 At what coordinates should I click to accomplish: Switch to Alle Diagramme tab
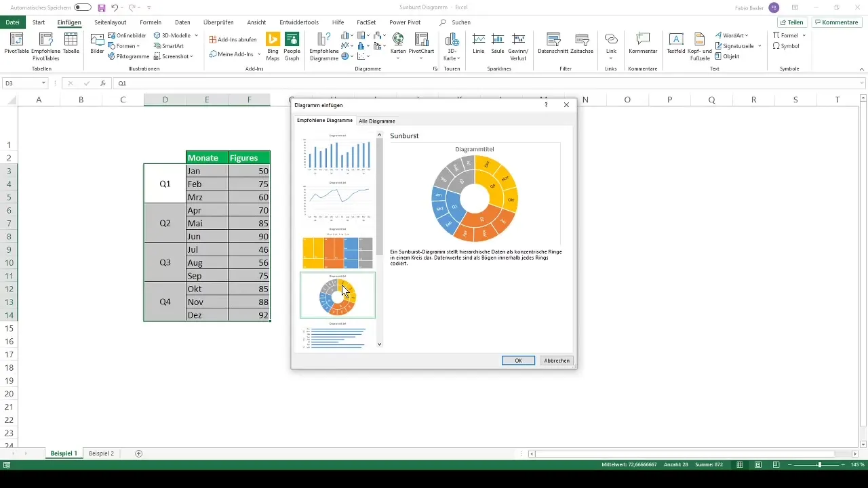coord(377,121)
